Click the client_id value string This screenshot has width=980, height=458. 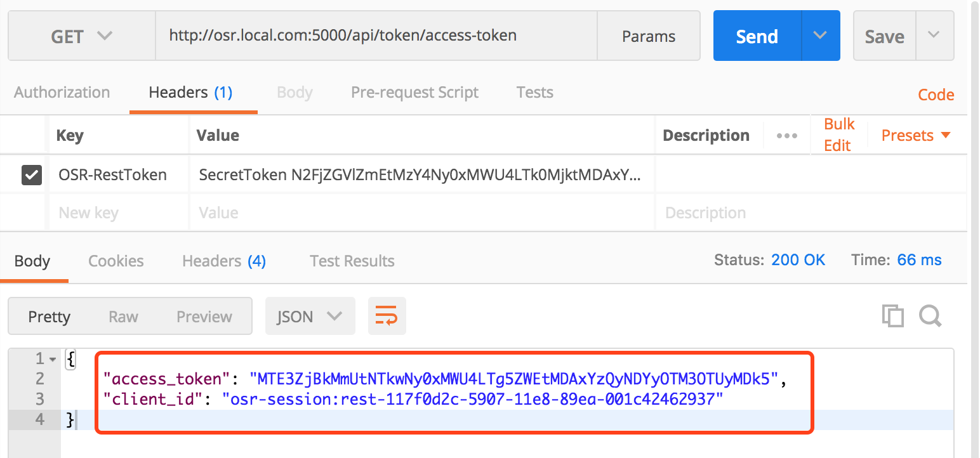coord(473,400)
